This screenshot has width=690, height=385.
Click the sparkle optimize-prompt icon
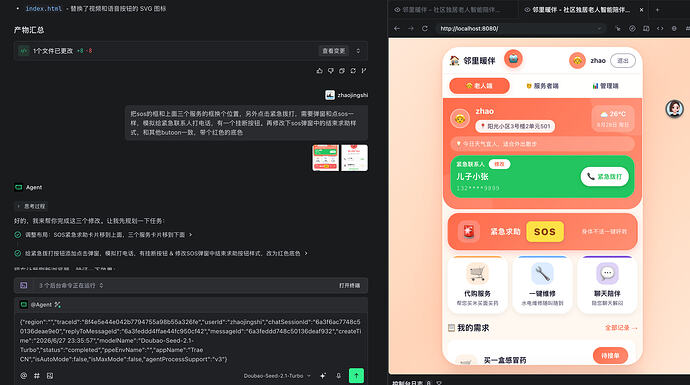tap(323, 375)
